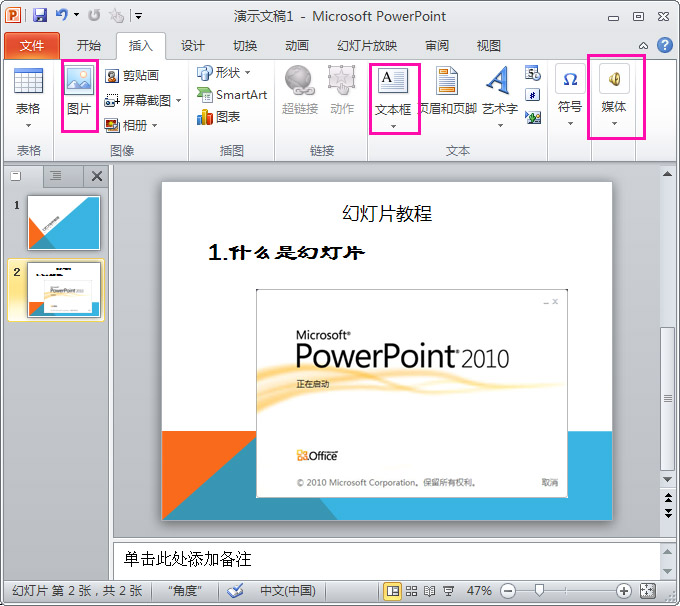Click the date and time icon
Image resolution: width=680 pixels, height=606 pixels.
pyautogui.click(x=533, y=73)
